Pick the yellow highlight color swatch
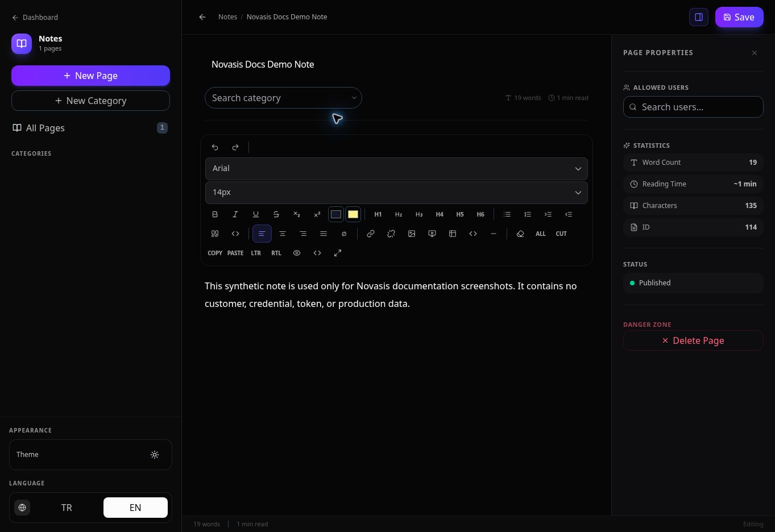This screenshot has height=532, width=775. coord(353,214)
